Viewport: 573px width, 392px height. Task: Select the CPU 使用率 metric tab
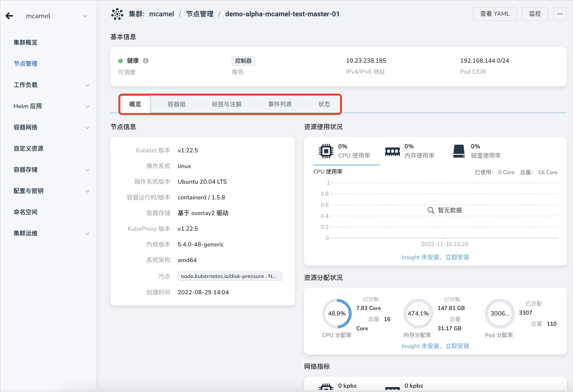[346, 151]
